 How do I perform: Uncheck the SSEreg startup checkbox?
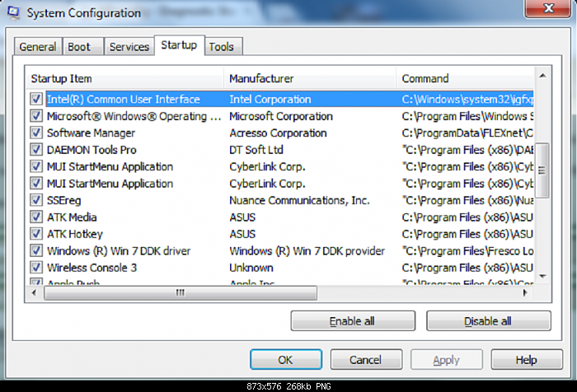click(36, 200)
